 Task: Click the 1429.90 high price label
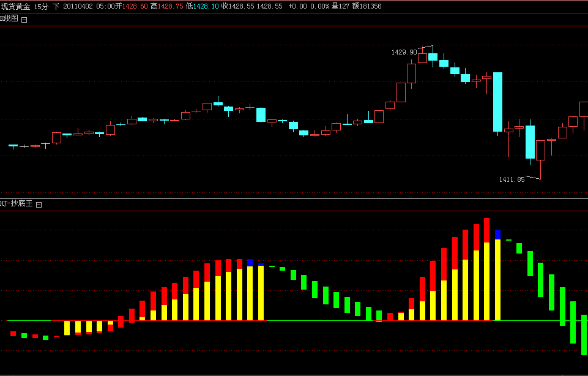[x=404, y=52]
